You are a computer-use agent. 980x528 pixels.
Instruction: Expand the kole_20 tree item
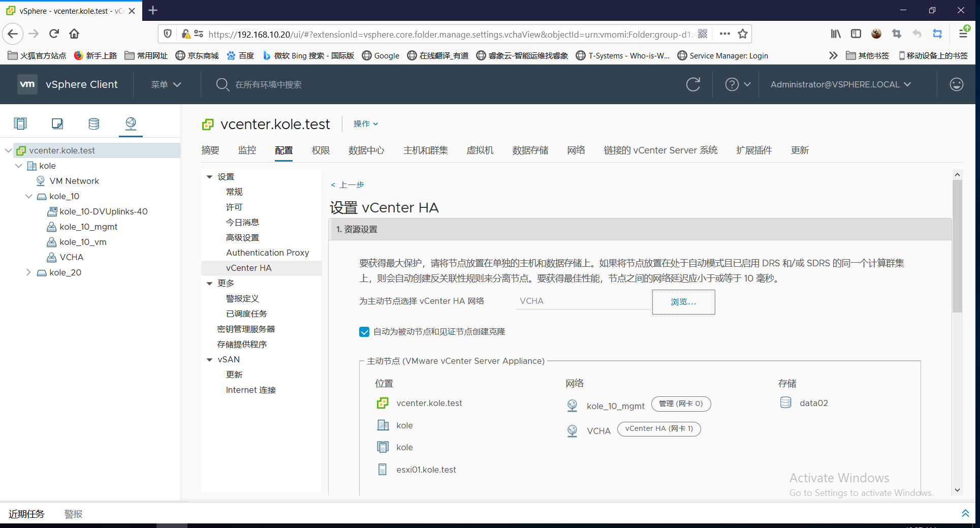click(29, 272)
